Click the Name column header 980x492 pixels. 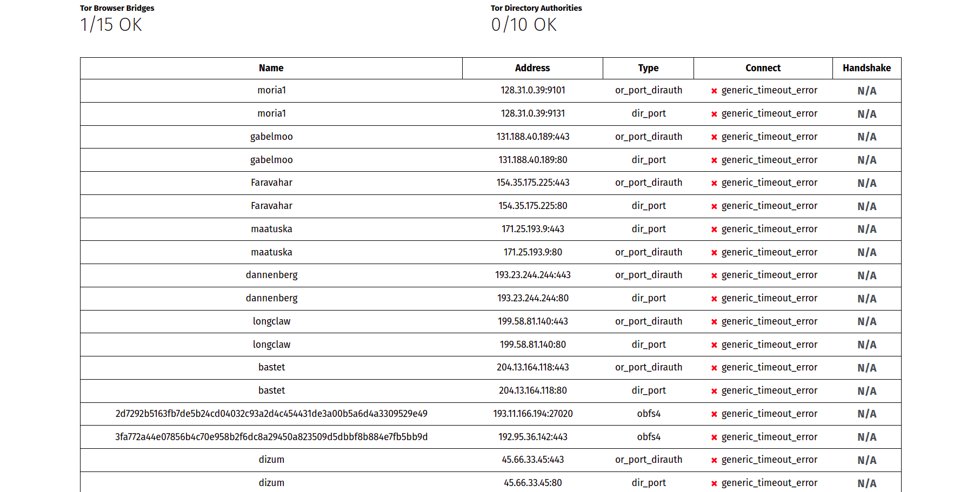(x=271, y=68)
